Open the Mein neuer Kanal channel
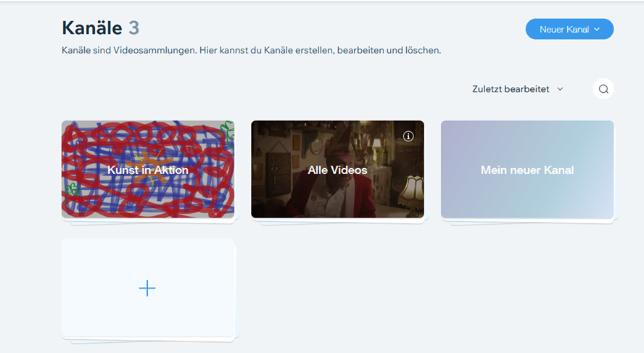The width and height of the screenshot is (644, 353). 527,169
